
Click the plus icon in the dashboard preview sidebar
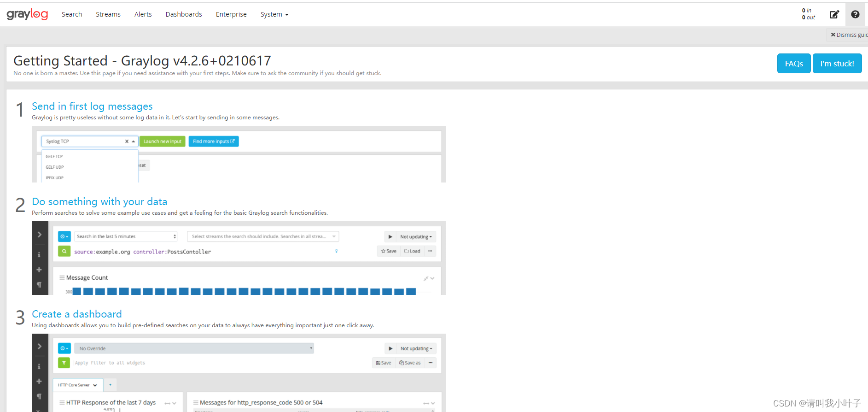coord(39,382)
